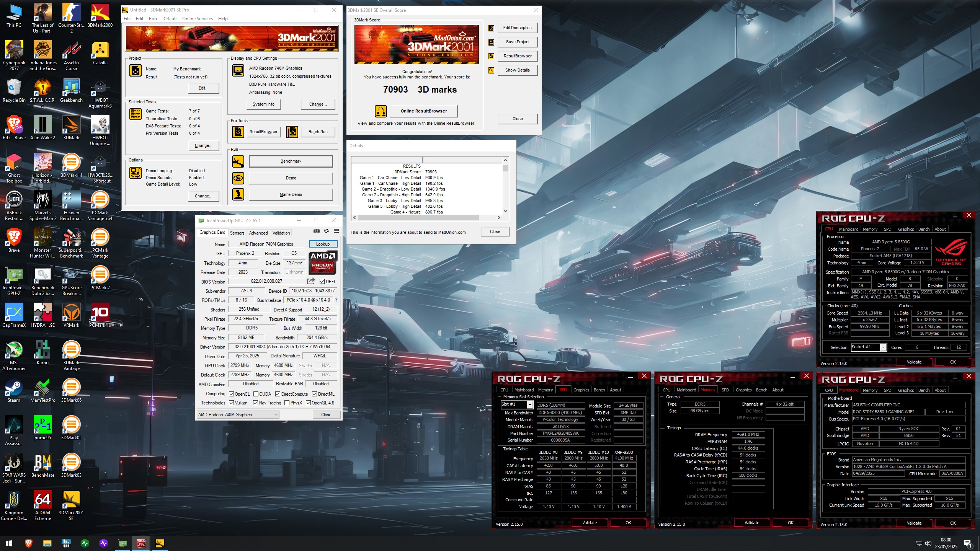
Task: Open the Recycle Bin icon
Action: point(14,91)
